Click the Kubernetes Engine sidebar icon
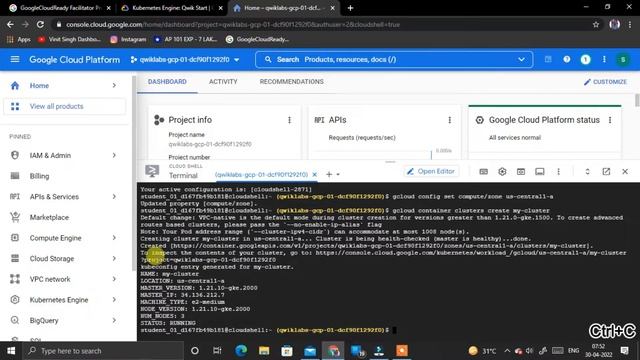Screen dimensions: 640x360 15,300
